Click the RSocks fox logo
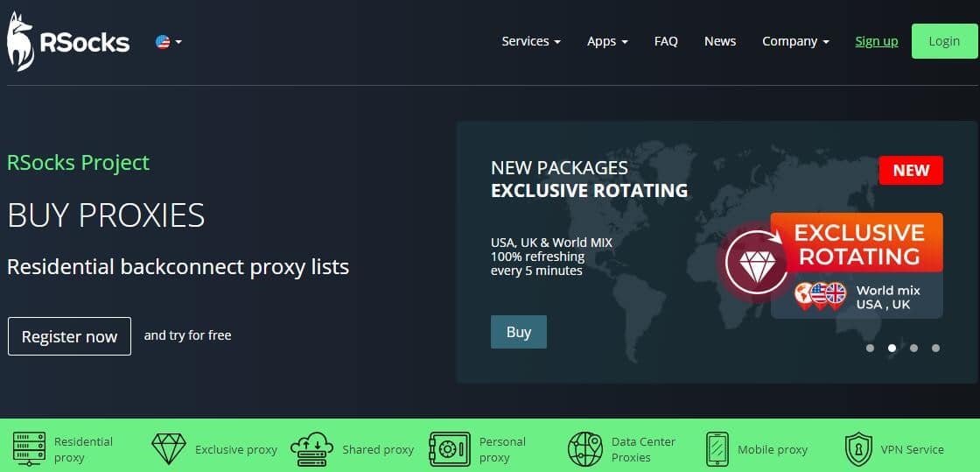 coord(68,41)
